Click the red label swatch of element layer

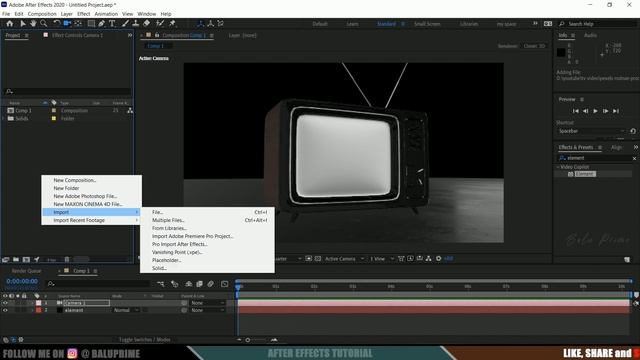tap(39, 310)
